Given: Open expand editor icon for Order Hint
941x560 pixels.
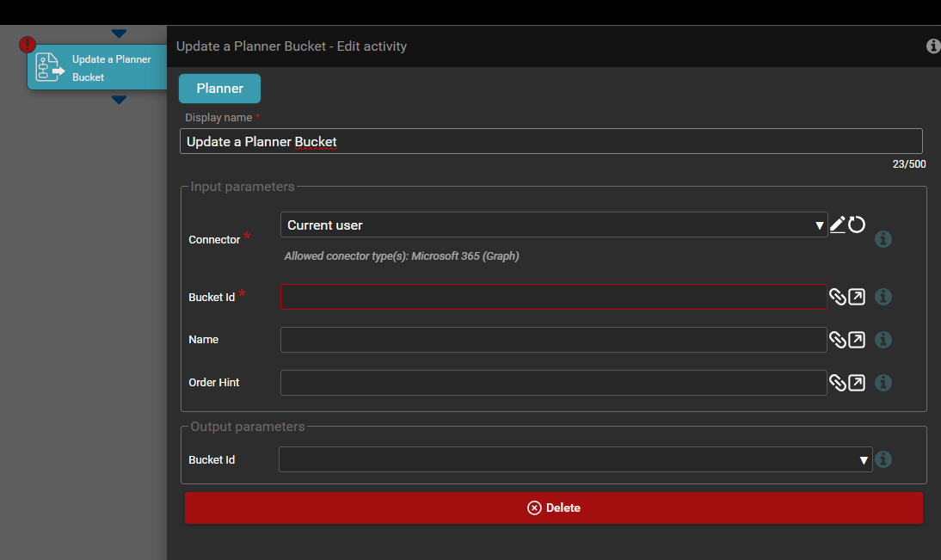Looking at the screenshot, I should 857,383.
